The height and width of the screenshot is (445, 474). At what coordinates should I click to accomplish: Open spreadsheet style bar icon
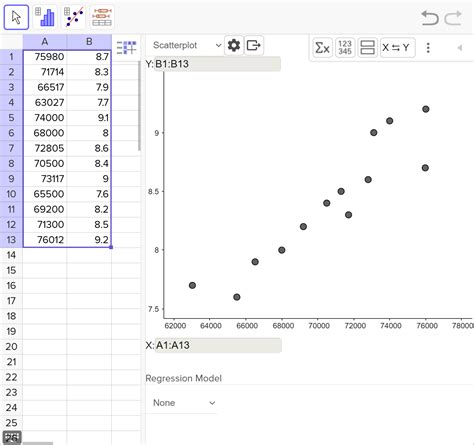point(126,48)
